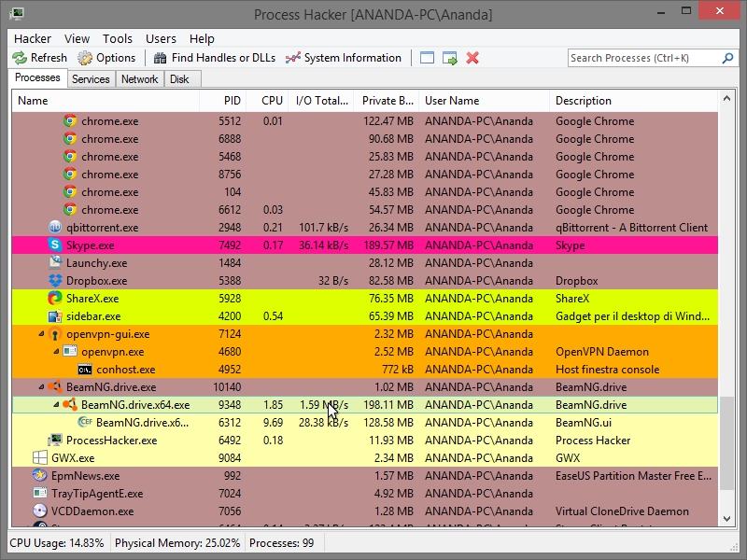The width and height of the screenshot is (747, 560).
Task: Click the Skype.exe icon
Action: point(55,245)
